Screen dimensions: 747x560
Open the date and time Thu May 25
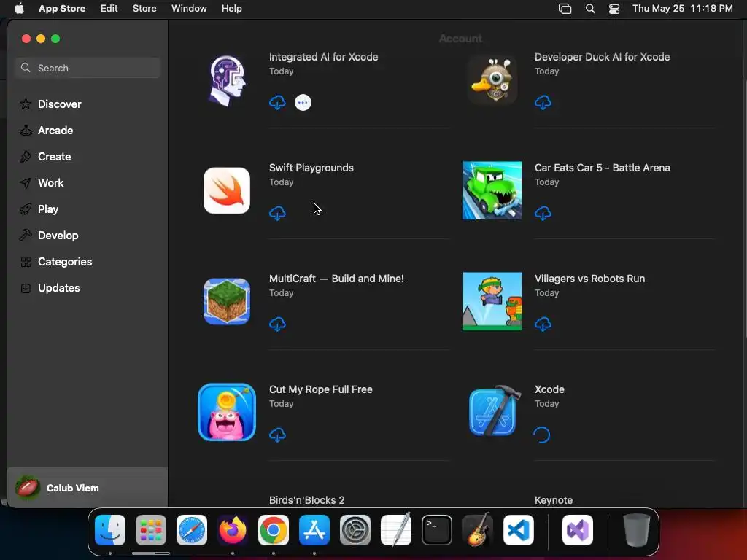[x=682, y=9]
